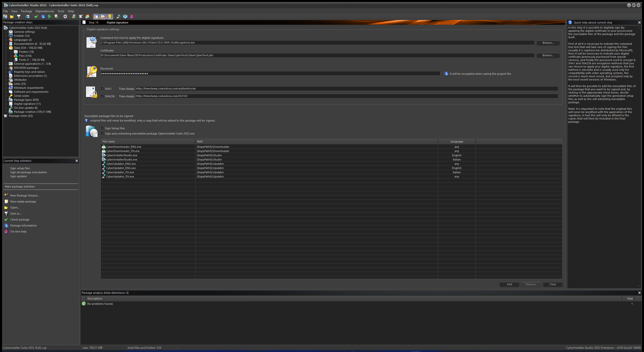644x352 pixels.
Task: Open settings via the gear toolbar icon
Action: [65, 16]
